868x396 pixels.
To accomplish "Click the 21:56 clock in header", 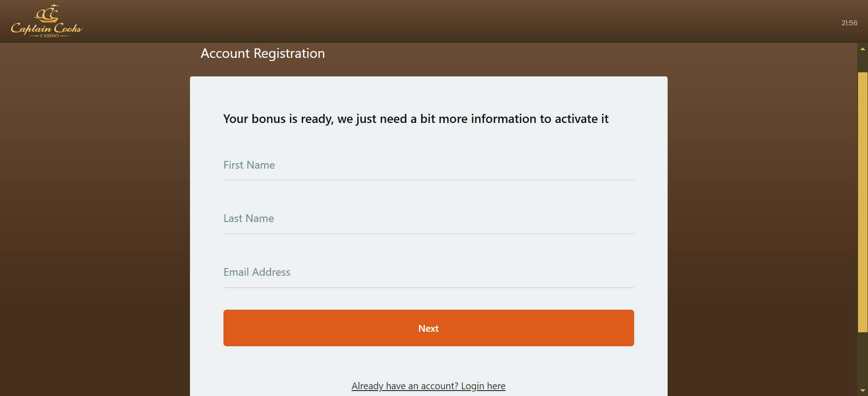I will coord(849,23).
